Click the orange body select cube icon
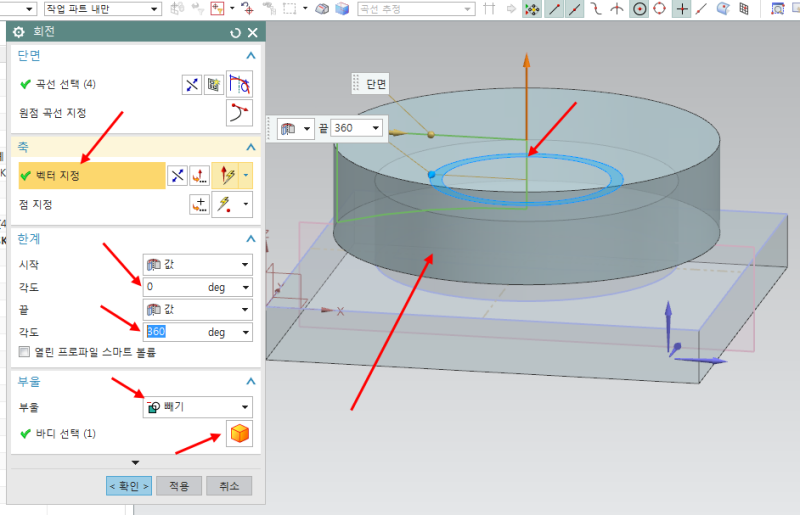800x515 pixels. tap(240, 434)
